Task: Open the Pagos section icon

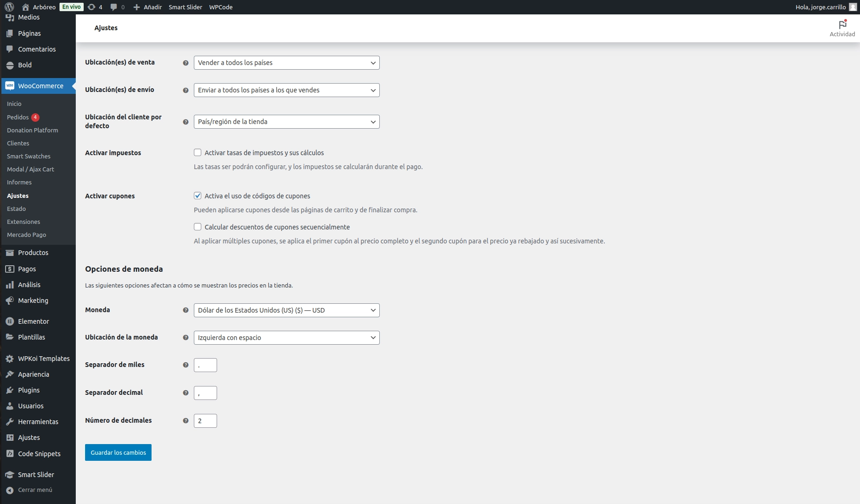Action: 10,268
